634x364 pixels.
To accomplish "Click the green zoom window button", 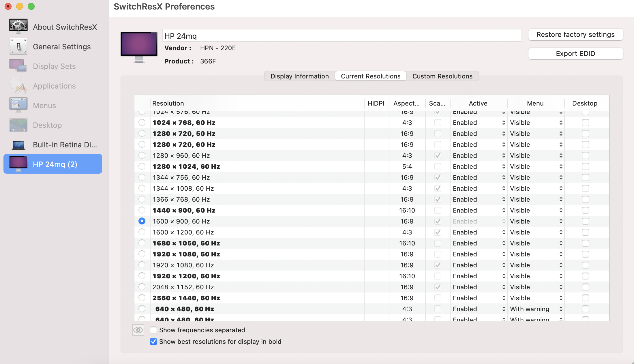I will tap(31, 6).
